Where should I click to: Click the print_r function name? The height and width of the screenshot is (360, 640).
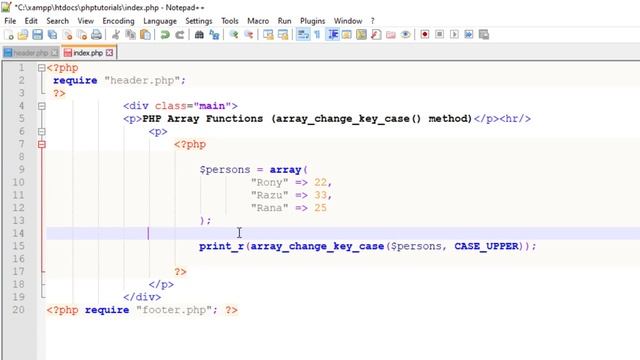[222, 246]
